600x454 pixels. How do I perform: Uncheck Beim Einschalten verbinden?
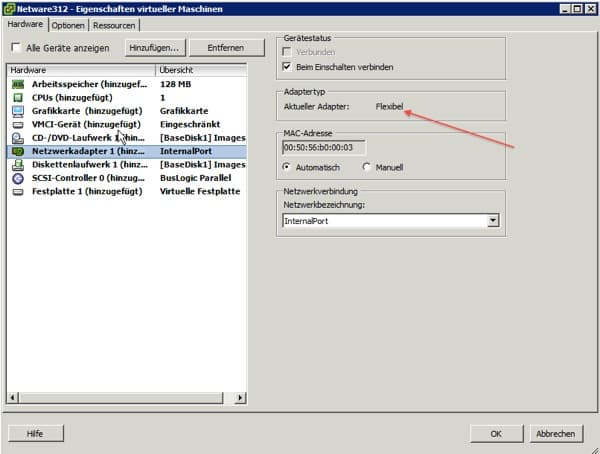pos(287,67)
